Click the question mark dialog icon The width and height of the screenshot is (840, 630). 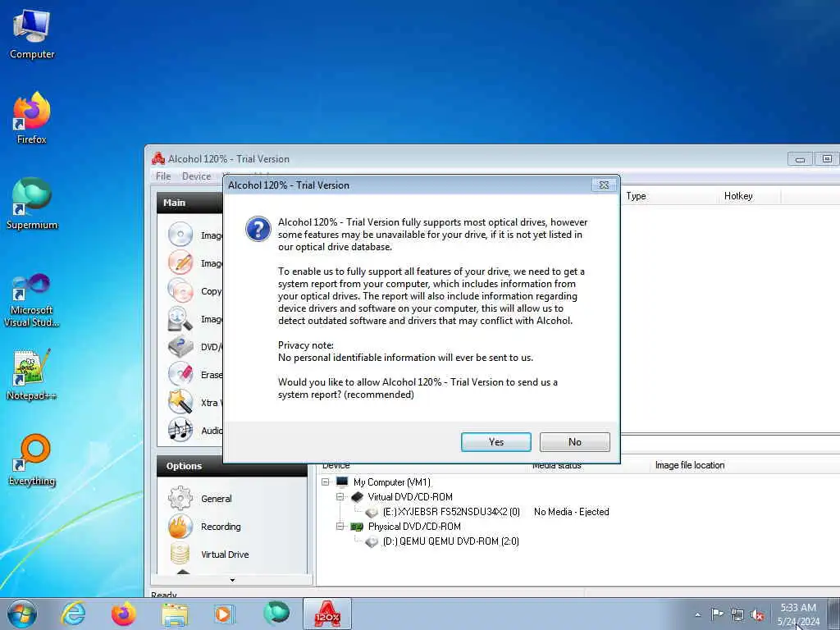pos(258,230)
